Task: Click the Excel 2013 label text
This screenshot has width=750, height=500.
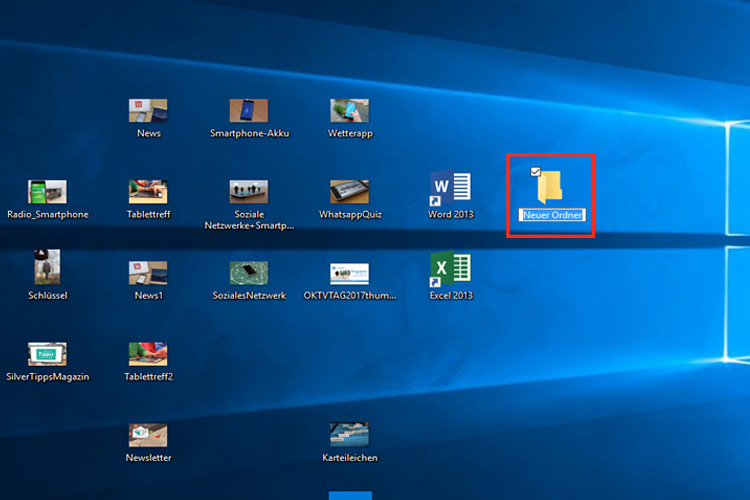Action: coord(451,296)
